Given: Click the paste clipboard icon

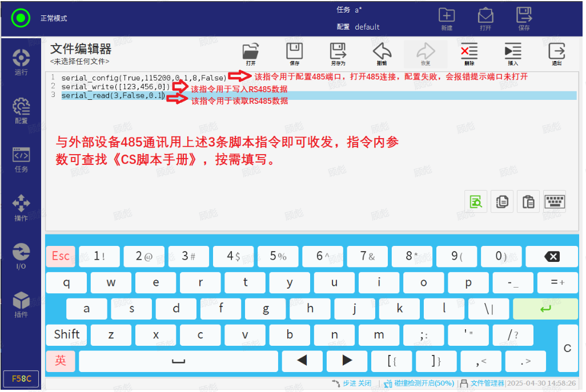Looking at the screenshot, I should 528,201.
